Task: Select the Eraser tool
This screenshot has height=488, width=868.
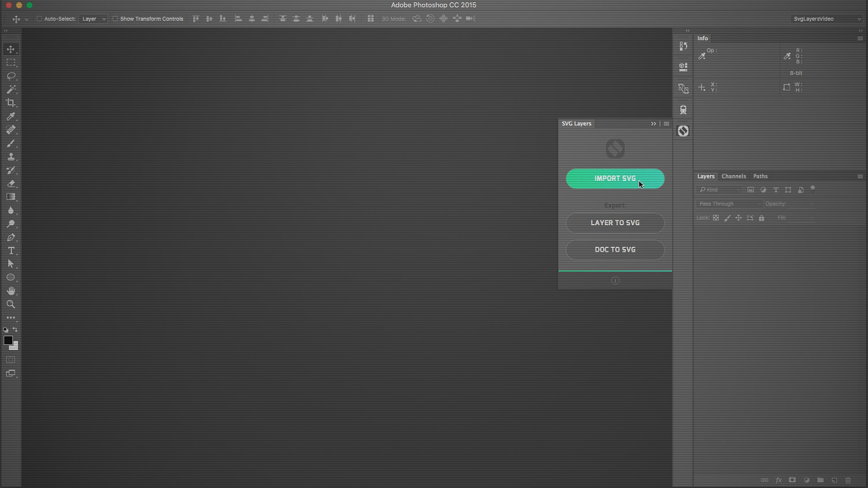Action: [x=11, y=183]
